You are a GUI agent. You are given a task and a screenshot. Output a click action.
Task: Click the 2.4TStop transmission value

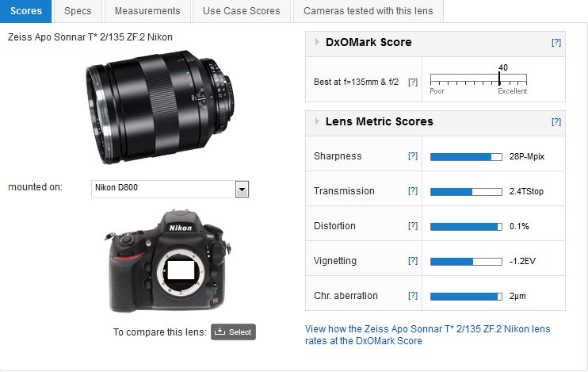(526, 191)
